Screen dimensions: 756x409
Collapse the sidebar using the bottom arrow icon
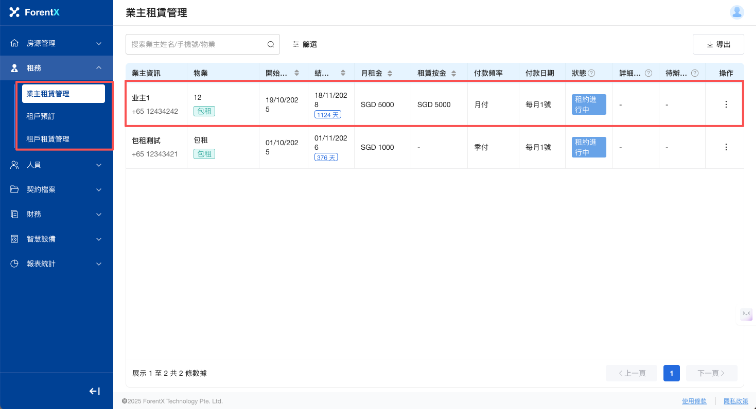pyautogui.click(x=94, y=391)
